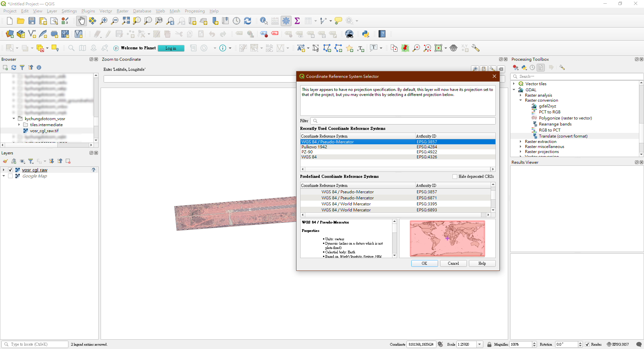Cancel the Coordinate Reference System Selector

[x=453, y=263]
